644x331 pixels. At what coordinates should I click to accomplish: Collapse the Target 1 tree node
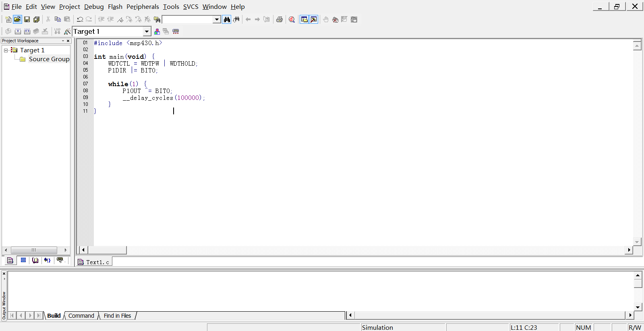pyautogui.click(x=6, y=50)
